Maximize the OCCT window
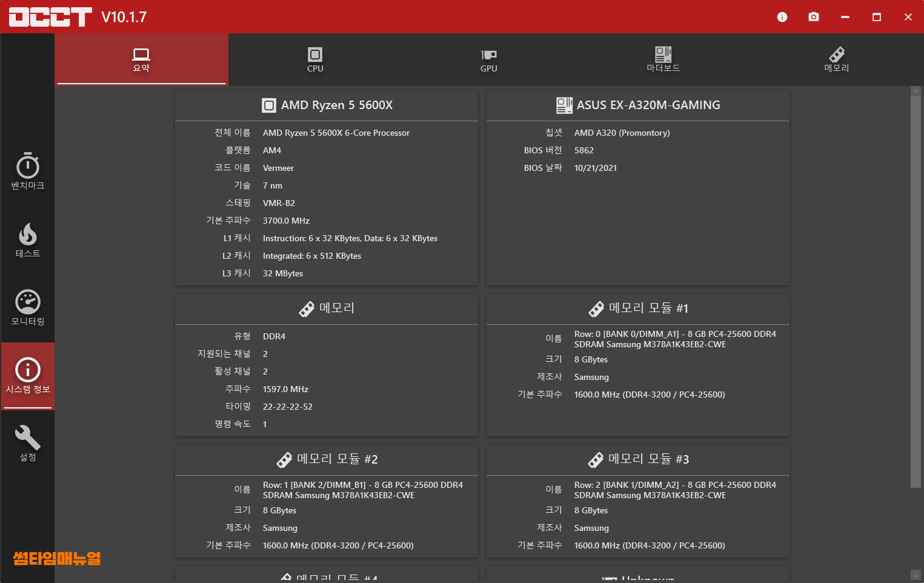This screenshot has height=583, width=924. coord(877,17)
